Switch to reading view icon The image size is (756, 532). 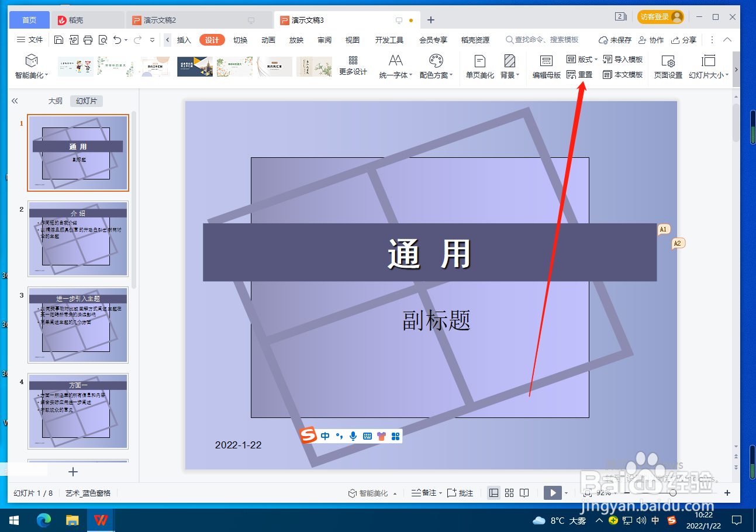pos(524,493)
